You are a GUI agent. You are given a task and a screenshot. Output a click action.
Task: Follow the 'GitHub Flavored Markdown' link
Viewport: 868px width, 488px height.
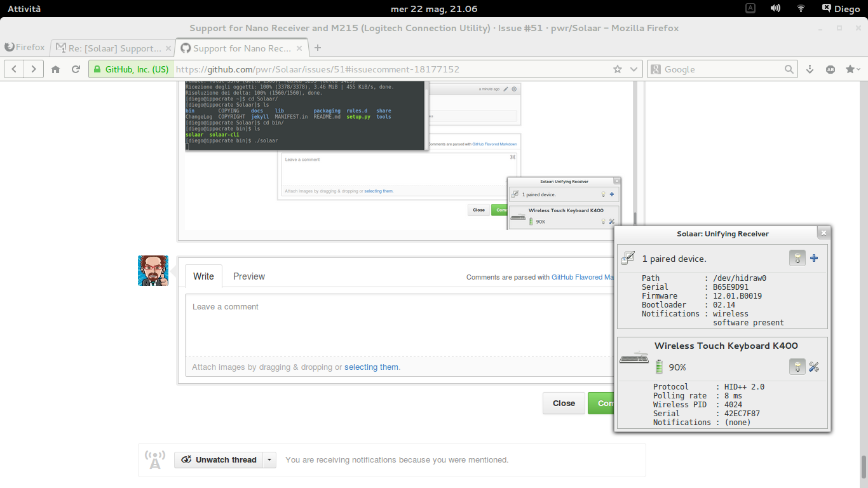[582, 277]
